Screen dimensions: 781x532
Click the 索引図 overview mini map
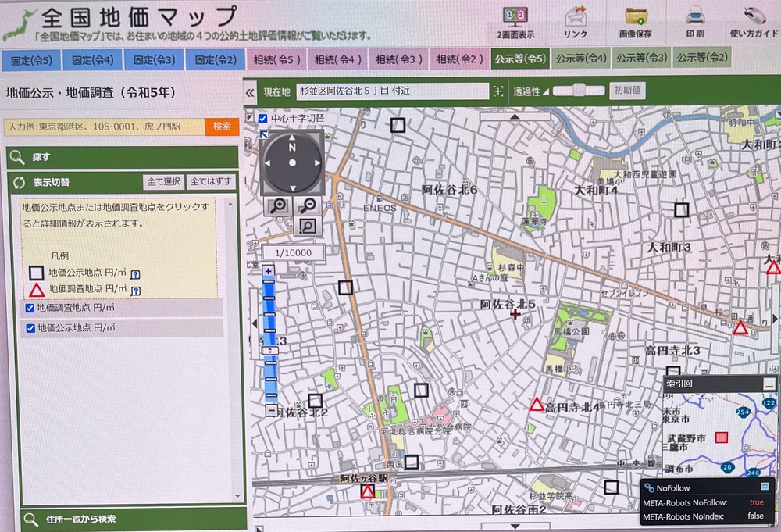coord(720,434)
